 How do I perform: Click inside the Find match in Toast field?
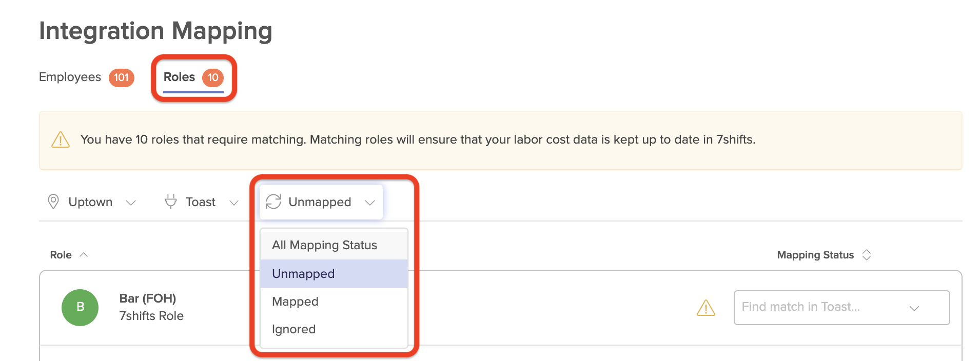click(x=800, y=307)
